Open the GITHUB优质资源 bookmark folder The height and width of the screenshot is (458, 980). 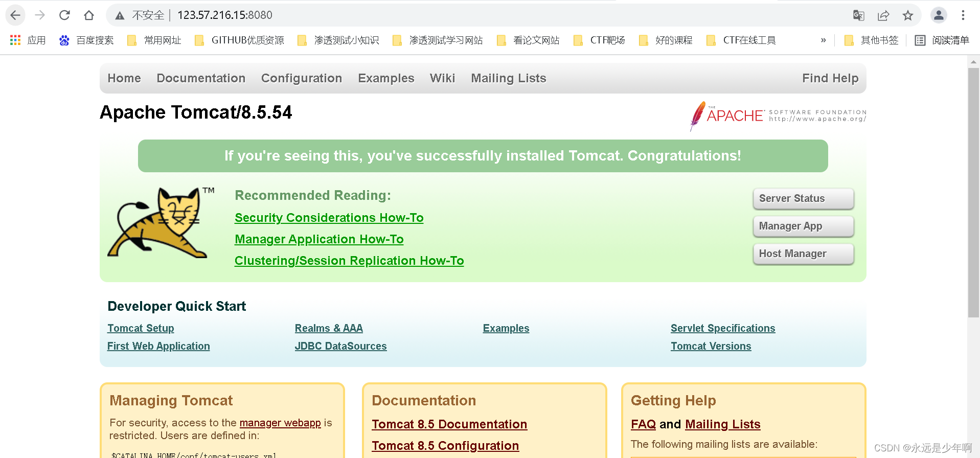point(239,40)
